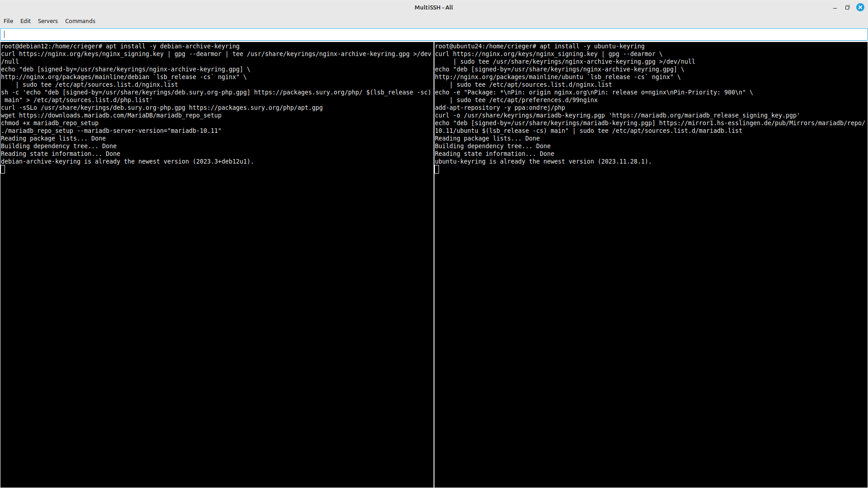The width and height of the screenshot is (868, 488).
Task: Click 'Reading package lists... Done' in debian pane
Action: tap(53, 138)
